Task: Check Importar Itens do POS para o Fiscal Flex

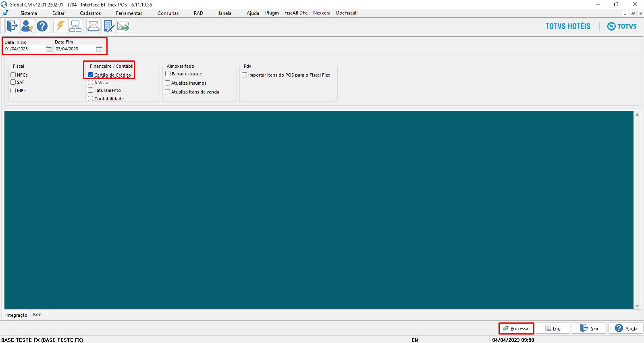Action: [x=244, y=75]
